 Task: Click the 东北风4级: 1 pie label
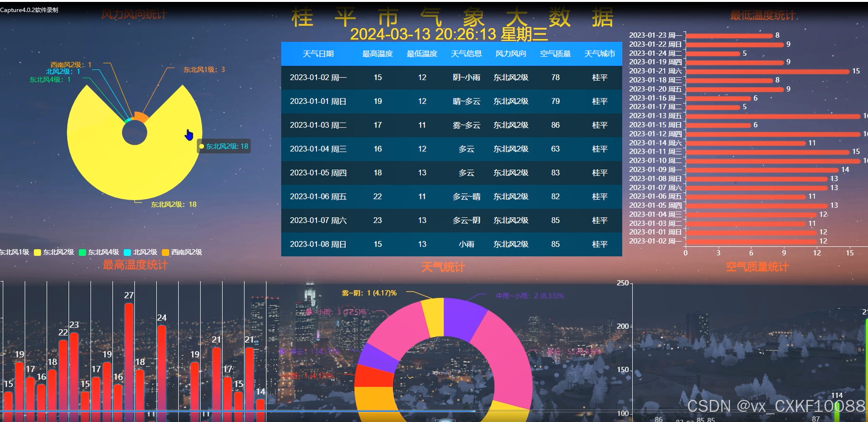coord(50,80)
